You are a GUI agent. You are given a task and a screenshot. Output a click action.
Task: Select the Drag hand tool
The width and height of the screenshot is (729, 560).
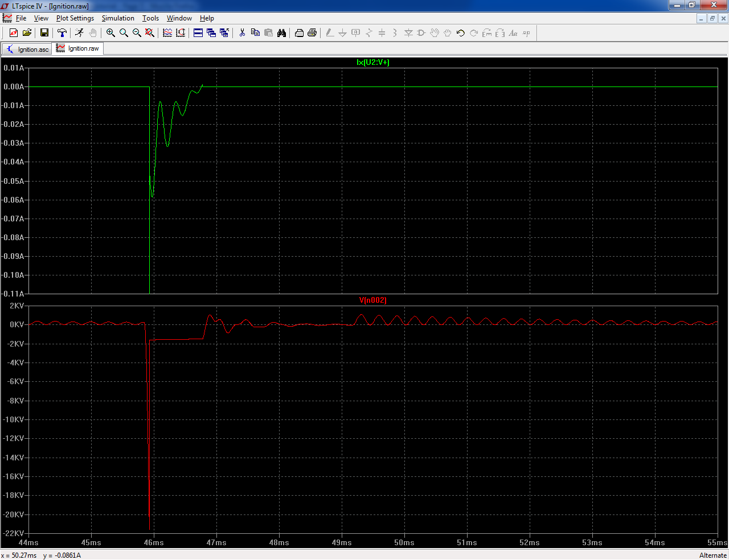(x=448, y=33)
